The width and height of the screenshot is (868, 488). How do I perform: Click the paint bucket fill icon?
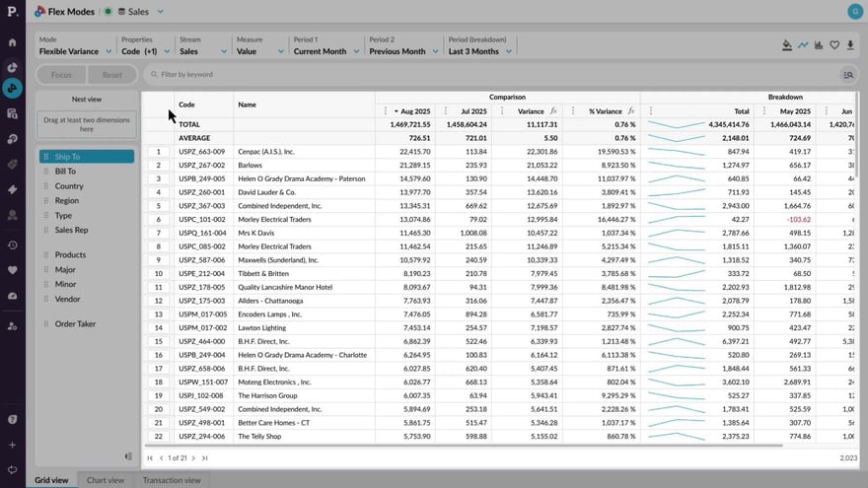point(786,44)
